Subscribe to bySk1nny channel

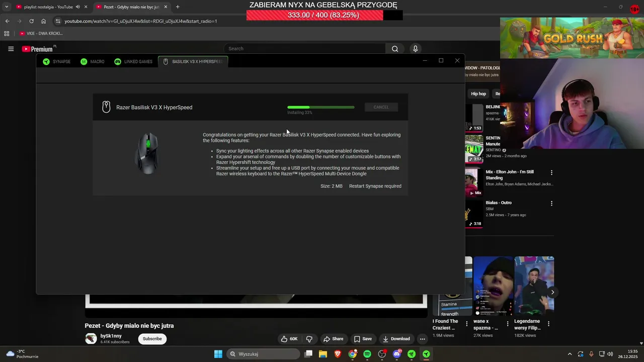[x=152, y=339]
